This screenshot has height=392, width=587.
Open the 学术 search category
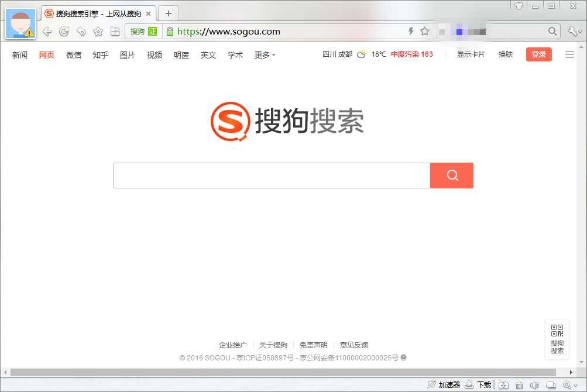click(235, 55)
